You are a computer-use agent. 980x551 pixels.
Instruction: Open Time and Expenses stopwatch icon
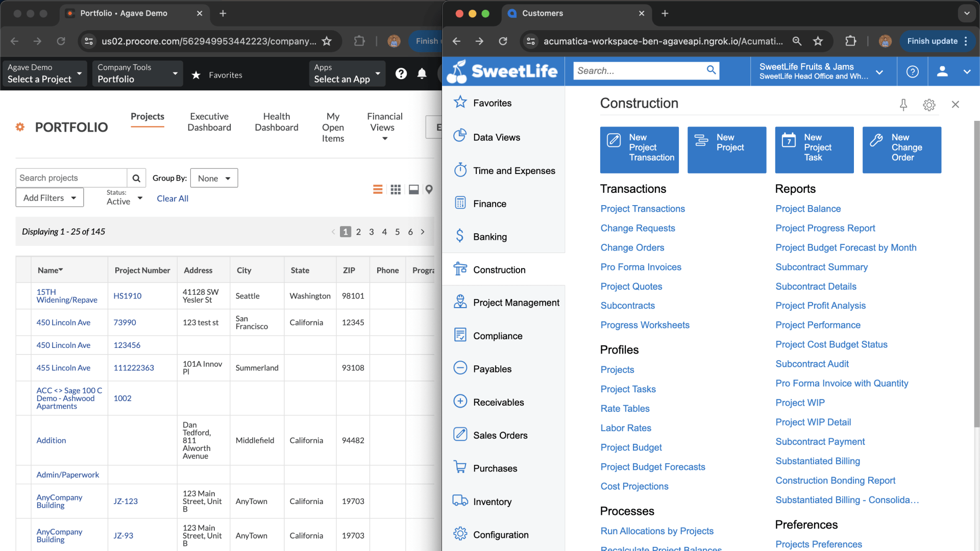coord(460,170)
